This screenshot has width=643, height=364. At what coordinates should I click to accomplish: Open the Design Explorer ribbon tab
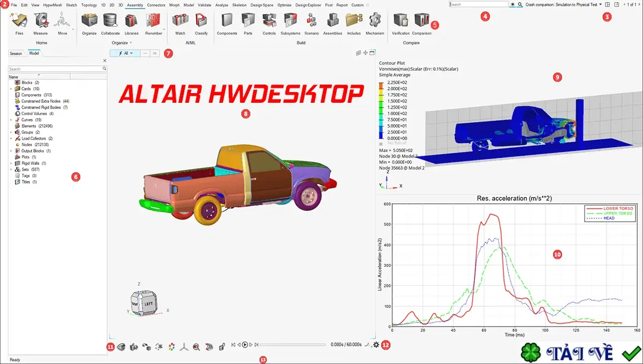[x=309, y=5]
